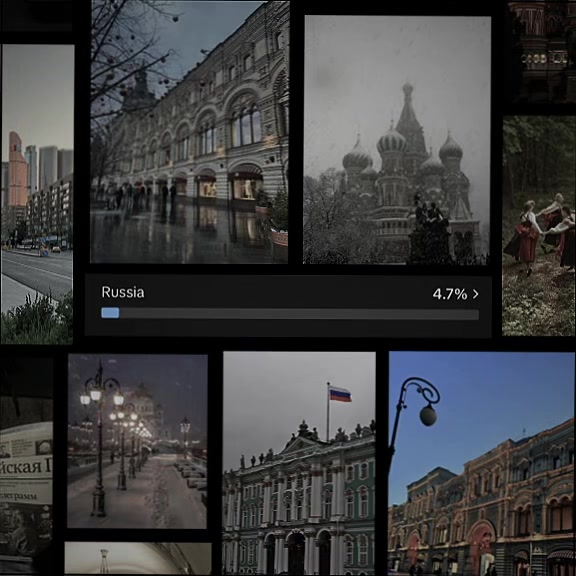This screenshot has width=576, height=576.
Task: Open the blue sky GUM building photo
Action: coord(482,464)
